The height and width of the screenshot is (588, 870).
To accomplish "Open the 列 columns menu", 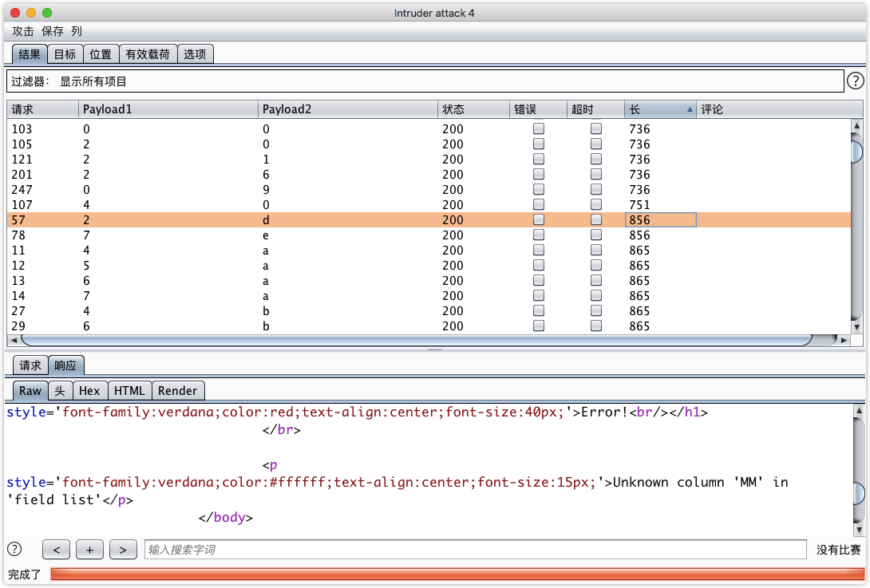I will pyautogui.click(x=77, y=31).
